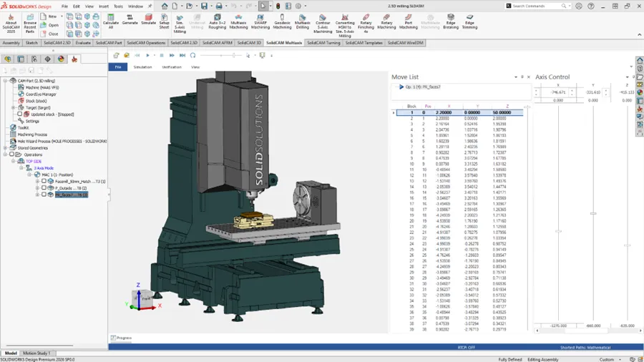Open the simulator File tab
Viewport: 644px width, 362px height.
[118, 67]
